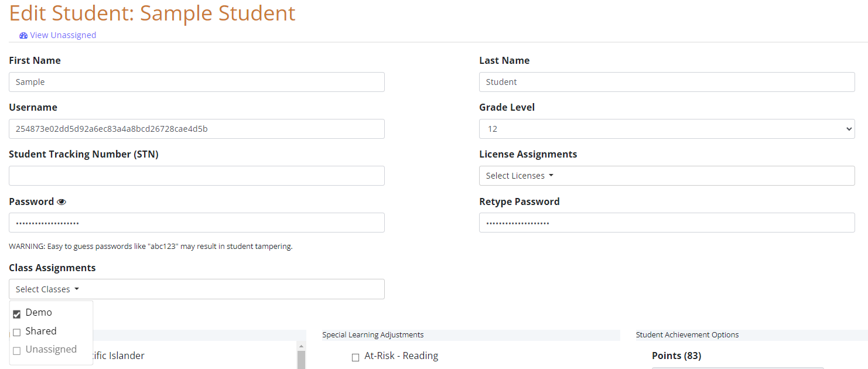Toggle password visibility eye icon
Screen dimensions: 868x369
click(x=61, y=201)
